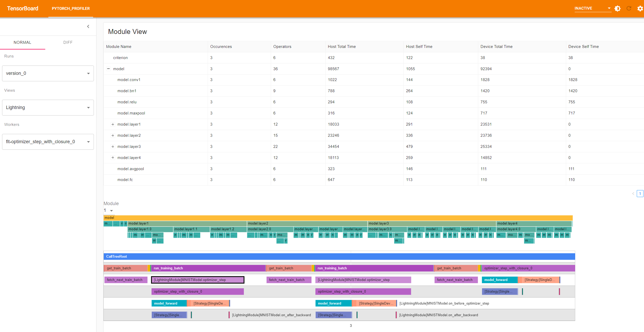This screenshot has height=332, width=644.
Task: Expand the model.layer3 row
Action: pyautogui.click(x=113, y=147)
